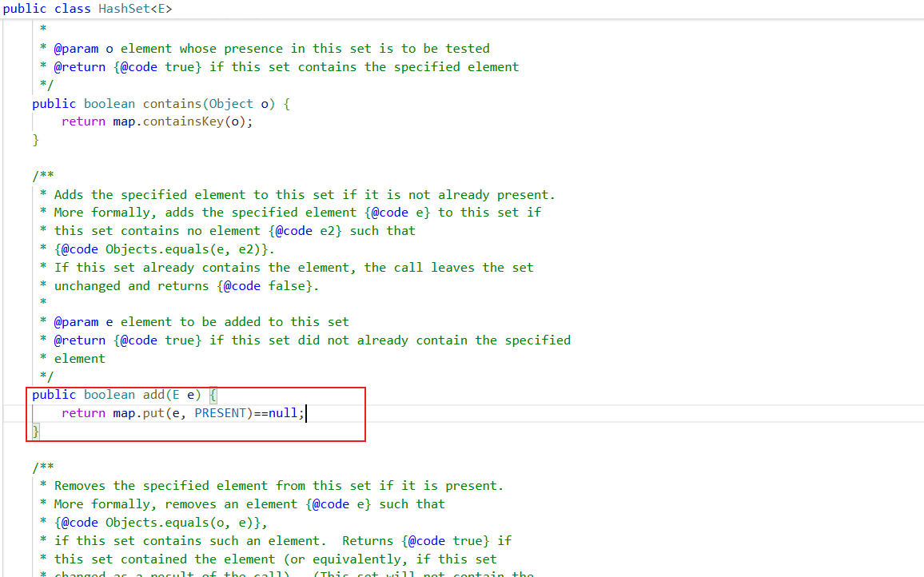Click 'Objects.equals(o, e)' in the comment
Screen dimensions: 924x577
point(179,523)
